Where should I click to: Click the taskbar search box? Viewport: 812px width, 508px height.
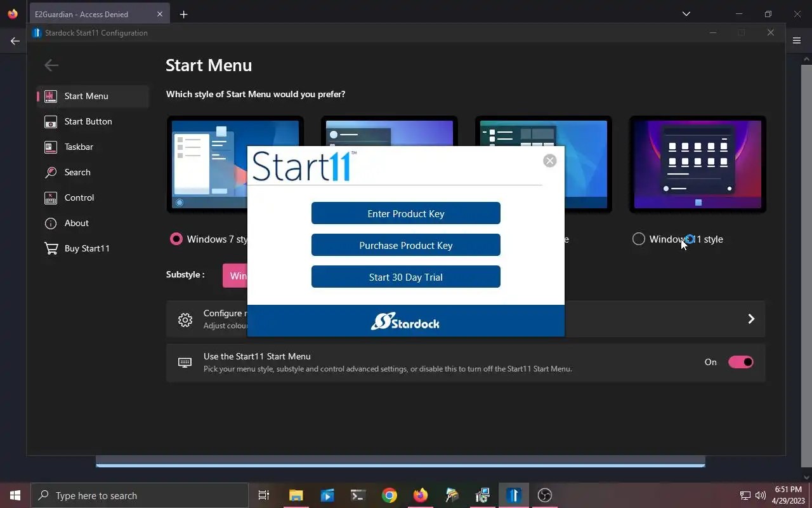pos(140,495)
